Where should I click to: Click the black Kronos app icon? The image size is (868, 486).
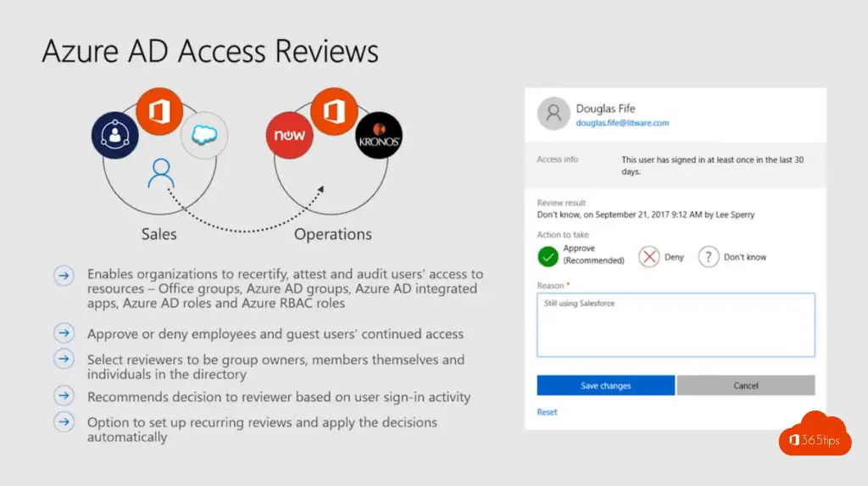pos(378,136)
